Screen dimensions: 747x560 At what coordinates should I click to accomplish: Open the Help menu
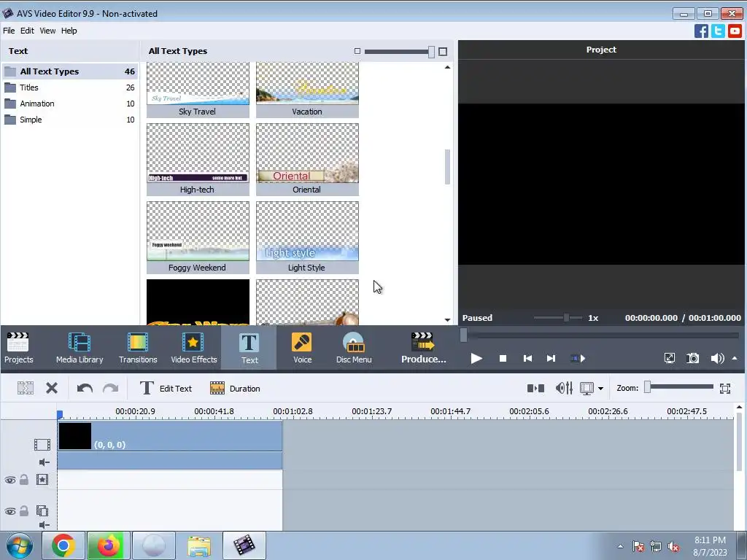pos(69,31)
